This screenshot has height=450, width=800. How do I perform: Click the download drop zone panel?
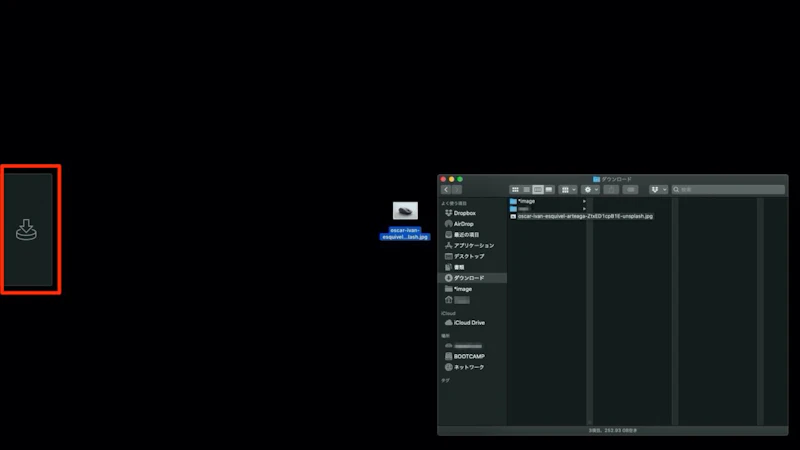29,230
